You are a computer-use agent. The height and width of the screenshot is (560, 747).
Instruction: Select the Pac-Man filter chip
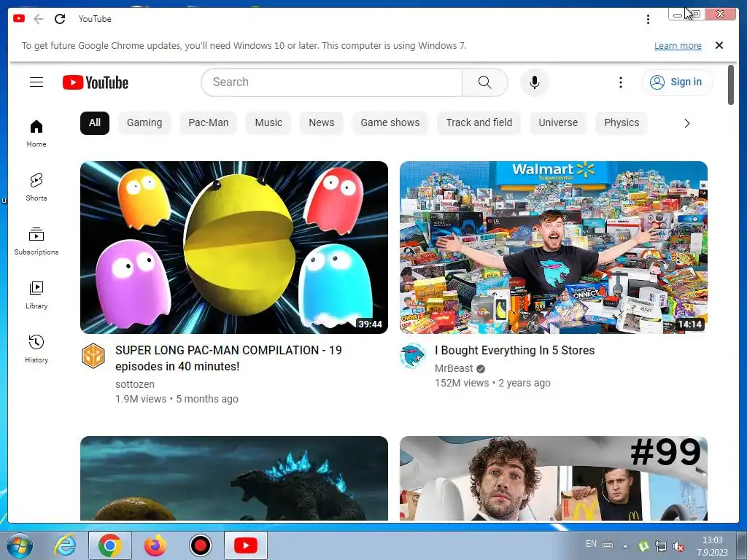(208, 122)
